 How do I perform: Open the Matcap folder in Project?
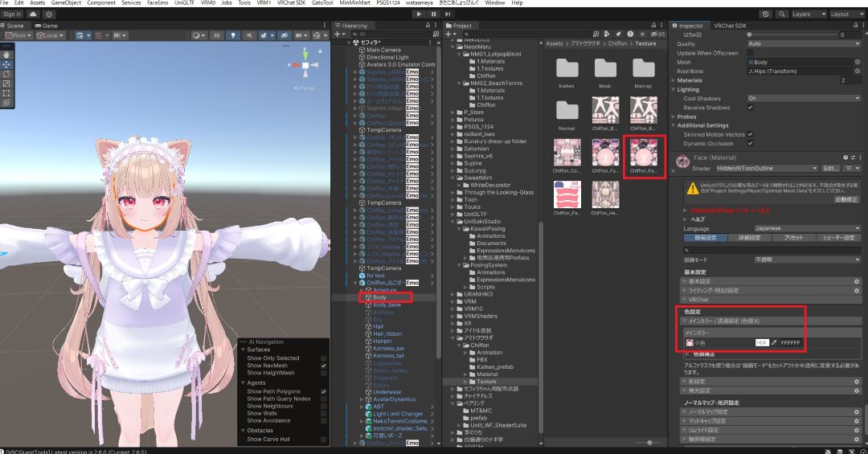coord(643,73)
